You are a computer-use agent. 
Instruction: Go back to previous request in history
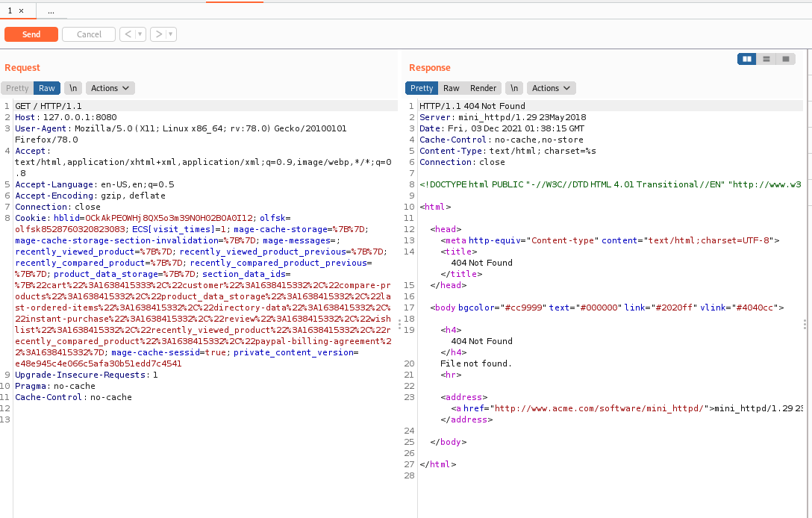pyautogui.click(x=128, y=34)
